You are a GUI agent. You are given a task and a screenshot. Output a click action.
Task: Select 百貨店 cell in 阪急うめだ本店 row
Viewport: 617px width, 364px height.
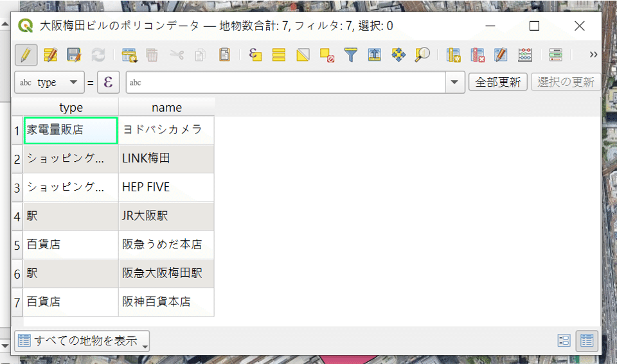[71, 245]
